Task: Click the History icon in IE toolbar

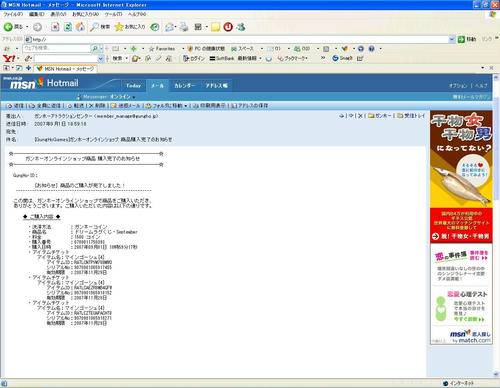Action: coord(155,27)
